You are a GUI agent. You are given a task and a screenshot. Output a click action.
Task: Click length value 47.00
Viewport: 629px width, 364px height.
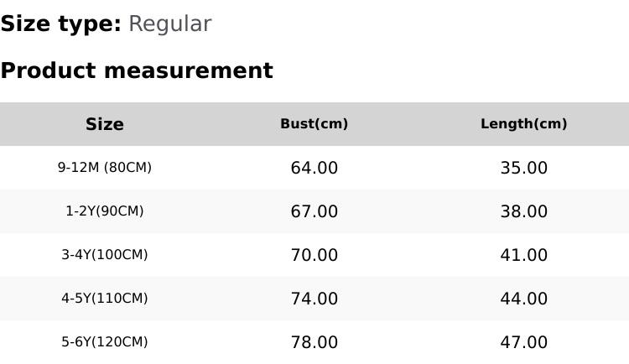tap(524, 342)
